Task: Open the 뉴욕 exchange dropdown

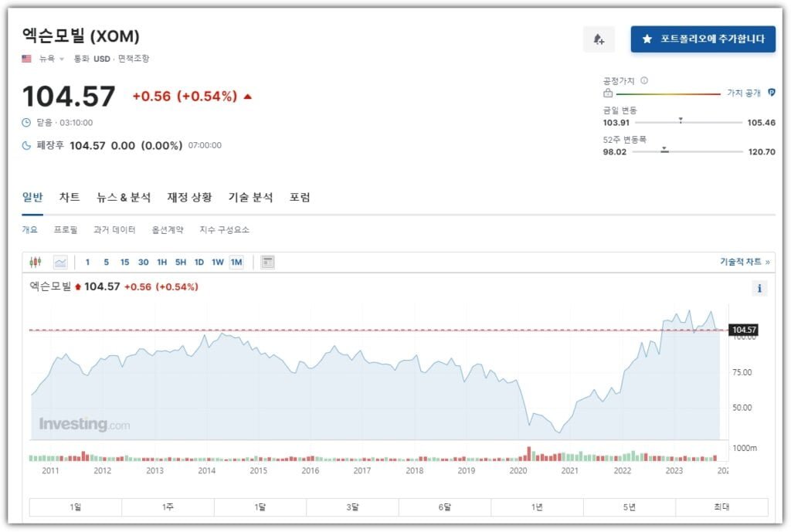Action: pos(52,59)
